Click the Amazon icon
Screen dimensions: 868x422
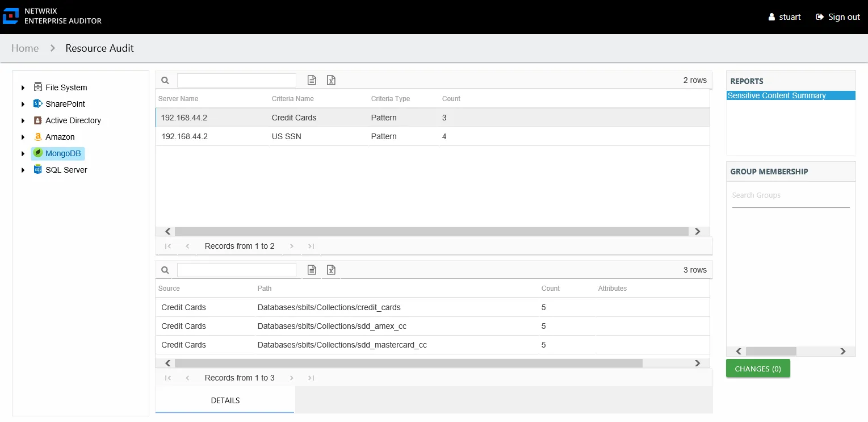click(38, 137)
